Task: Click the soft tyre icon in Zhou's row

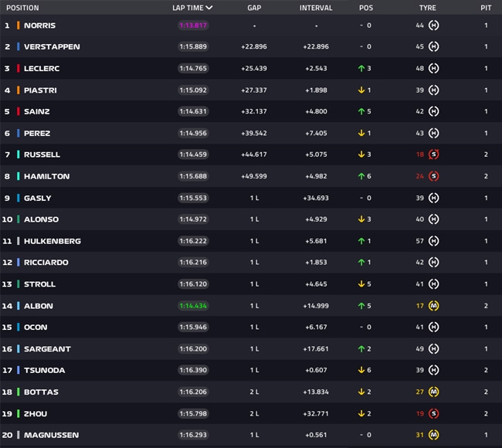Action: pyautogui.click(x=433, y=413)
